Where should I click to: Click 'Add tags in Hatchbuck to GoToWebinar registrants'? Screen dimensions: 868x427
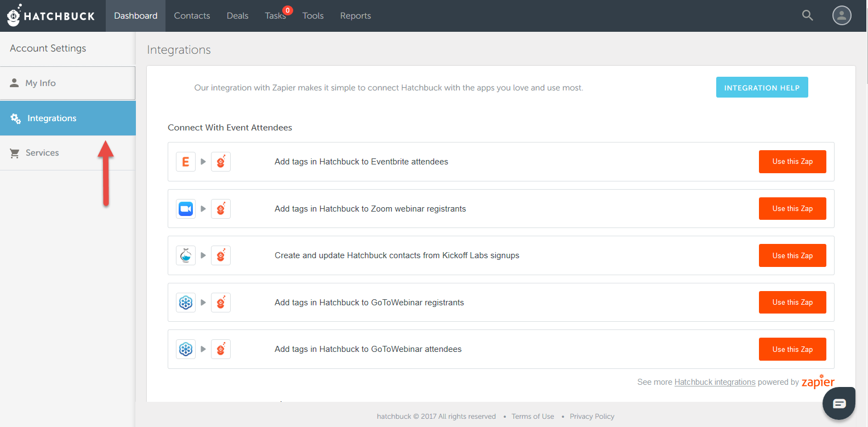click(369, 303)
